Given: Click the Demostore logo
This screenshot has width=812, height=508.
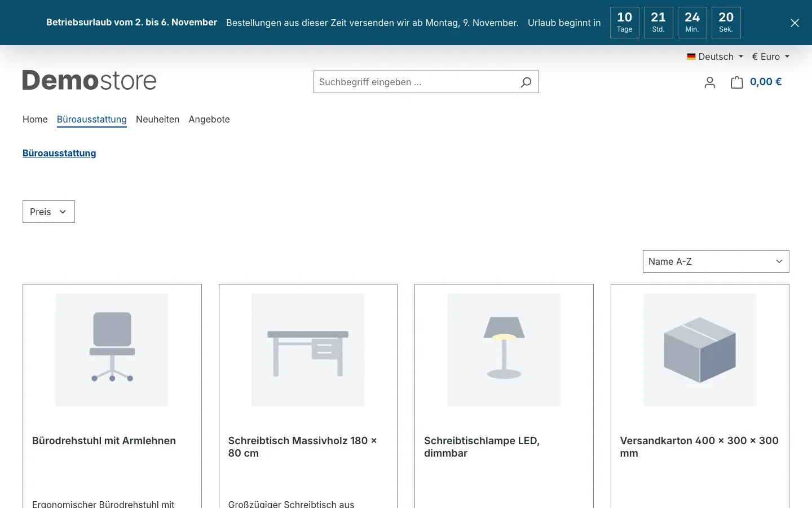Looking at the screenshot, I should [x=90, y=81].
